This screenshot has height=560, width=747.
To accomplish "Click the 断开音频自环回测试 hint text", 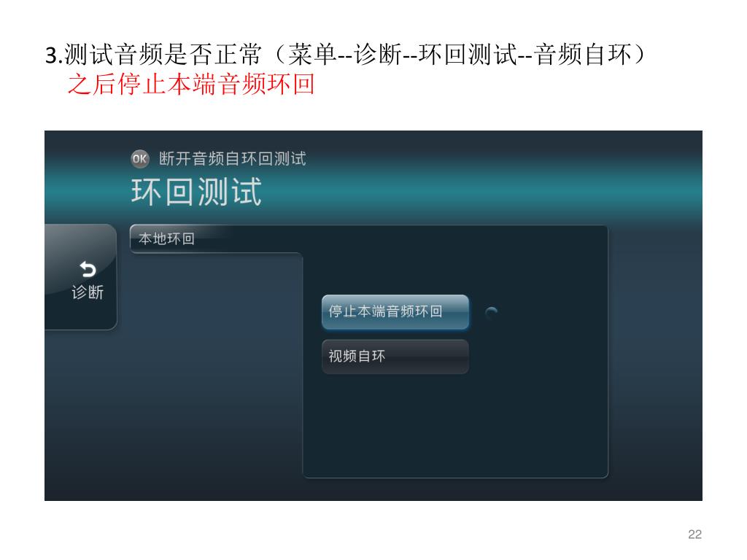I will pos(233,158).
